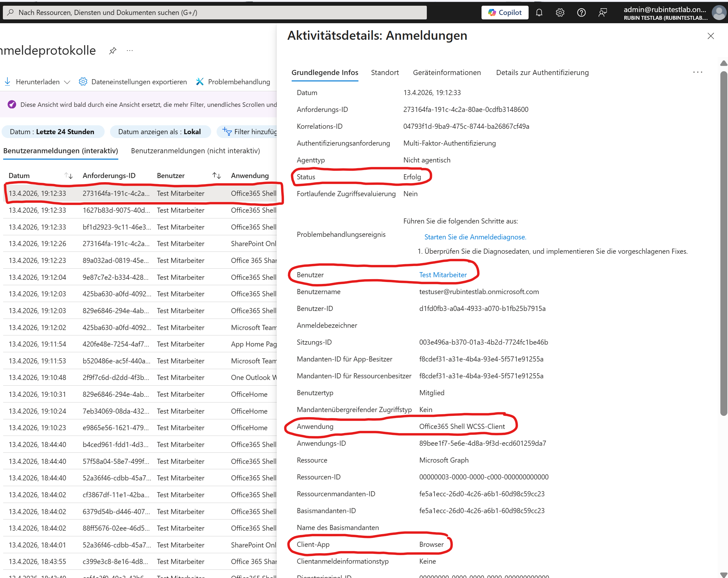
Task: Toggle Datum anzeigen als Lokal filter
Action: (159, 132)
